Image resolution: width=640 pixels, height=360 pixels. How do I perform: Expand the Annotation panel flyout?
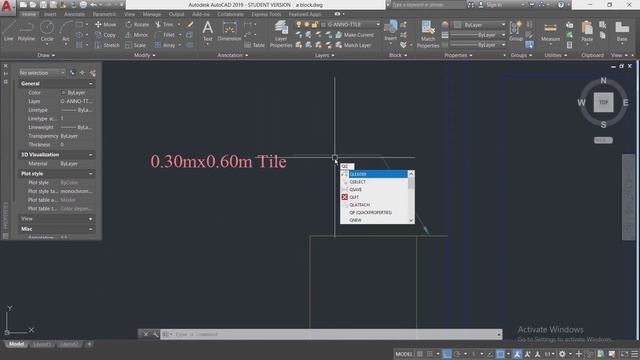coord(232,55)
